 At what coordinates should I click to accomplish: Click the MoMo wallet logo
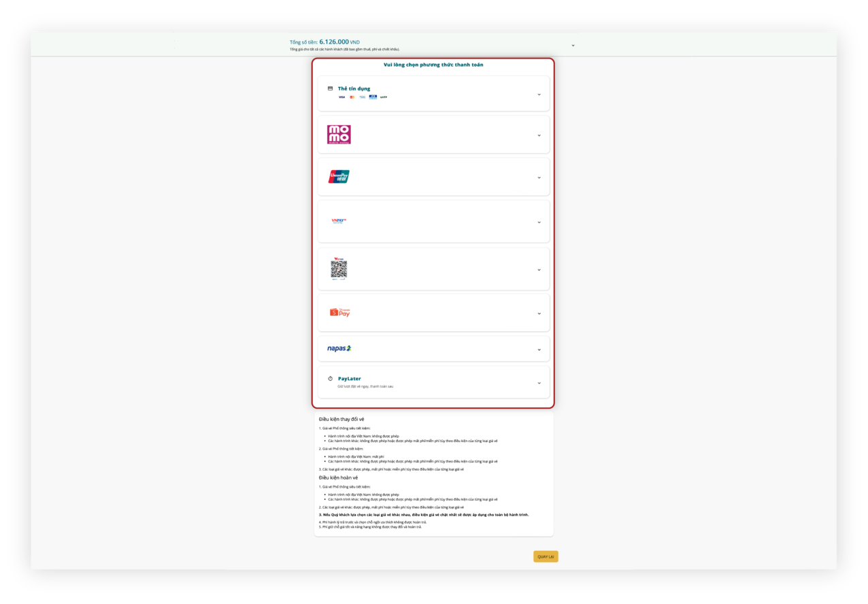pos(339,135)
